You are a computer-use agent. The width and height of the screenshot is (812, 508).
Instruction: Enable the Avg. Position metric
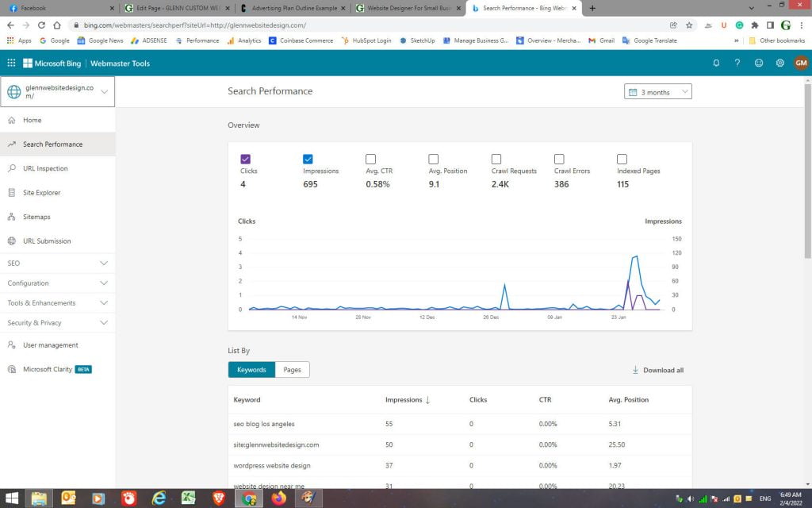(x=433, y=159)
